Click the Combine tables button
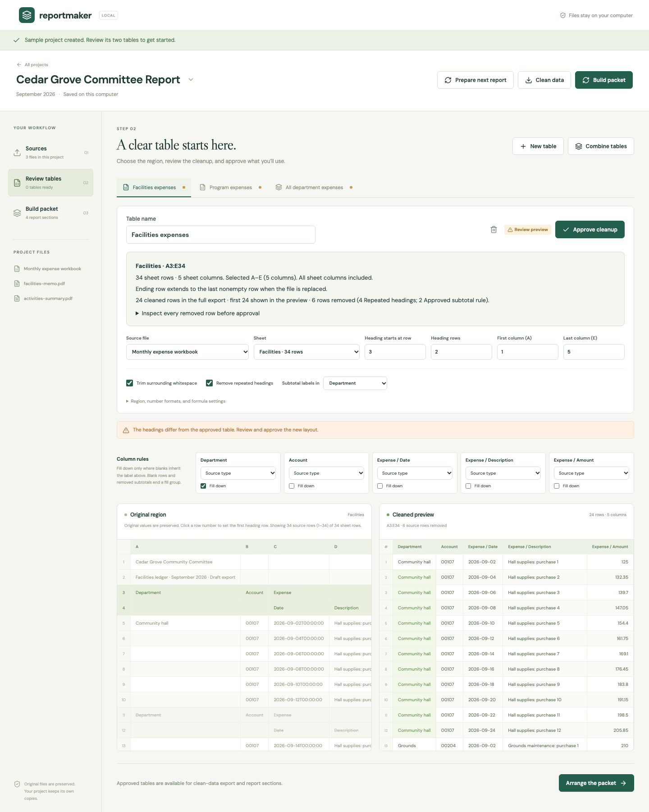This screenshot has width=649, height=812. [x=601, y=146]
